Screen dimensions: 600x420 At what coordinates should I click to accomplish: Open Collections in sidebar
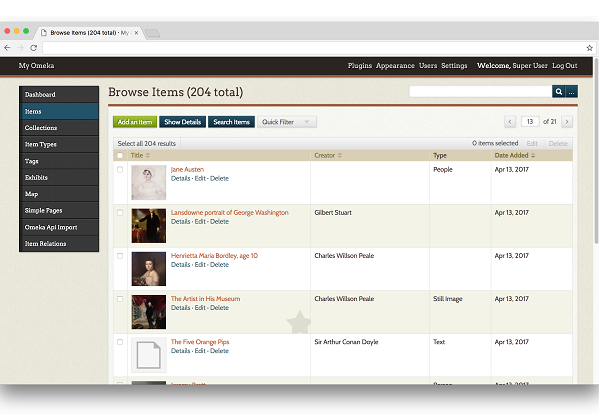point(59,128)
